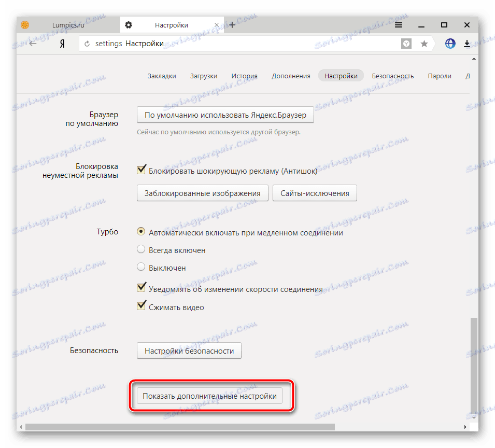Open the hamburger browser menu
The height and width of the screenshot is (448, 495).
(399, 25)
